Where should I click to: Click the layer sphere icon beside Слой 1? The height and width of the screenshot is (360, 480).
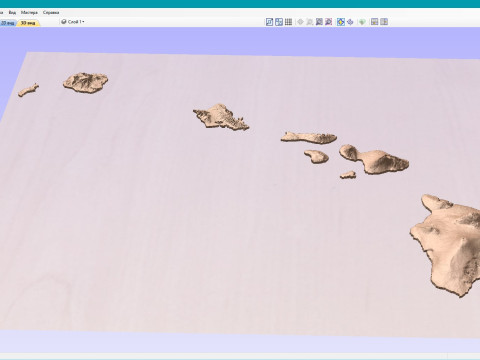tap(64, 22)
